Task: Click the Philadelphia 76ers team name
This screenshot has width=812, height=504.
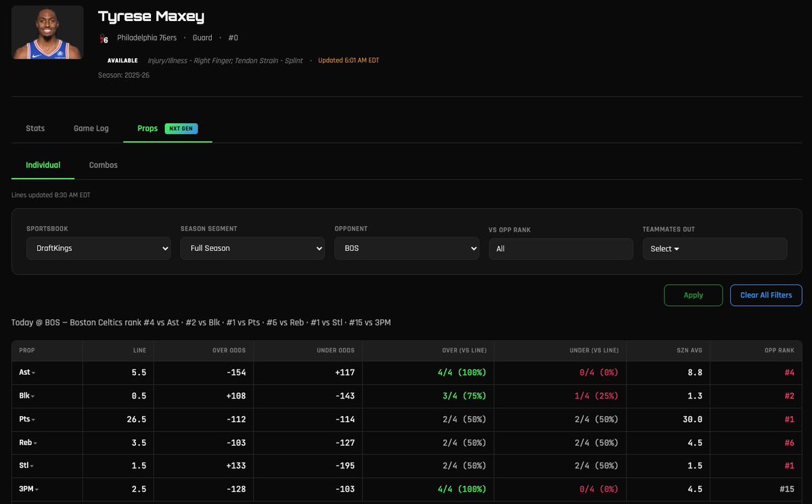Action: pos(147,38)
